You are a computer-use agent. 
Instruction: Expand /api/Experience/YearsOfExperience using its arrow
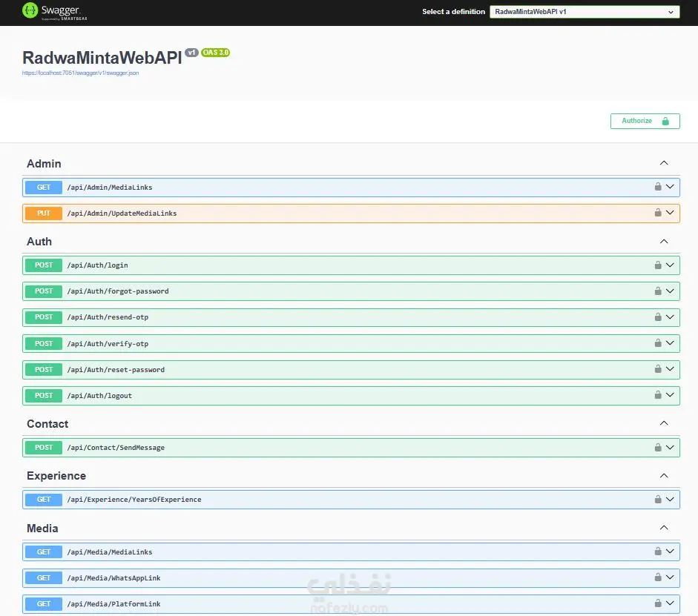click(670, 499)
